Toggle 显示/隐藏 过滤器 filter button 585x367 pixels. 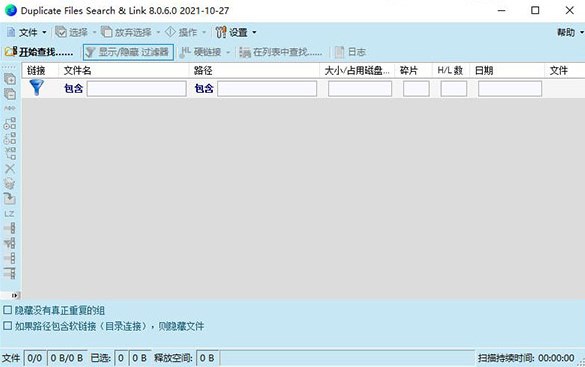coord(128,52)
